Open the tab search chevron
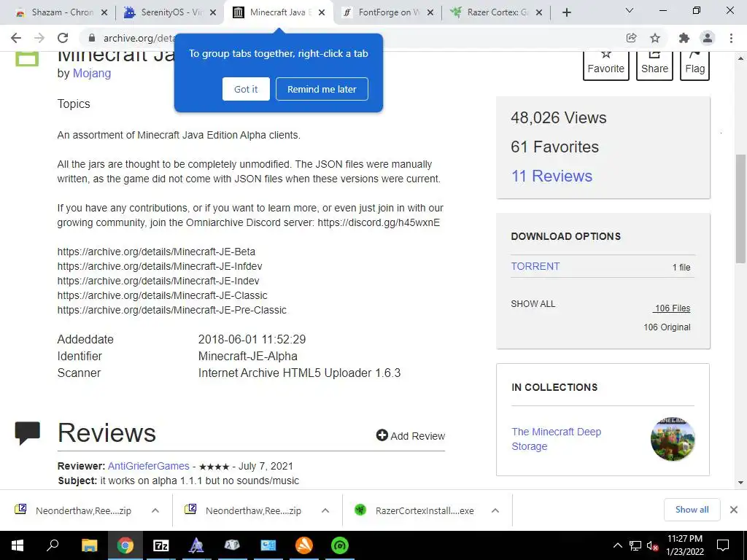 click(x=630, y=10)
